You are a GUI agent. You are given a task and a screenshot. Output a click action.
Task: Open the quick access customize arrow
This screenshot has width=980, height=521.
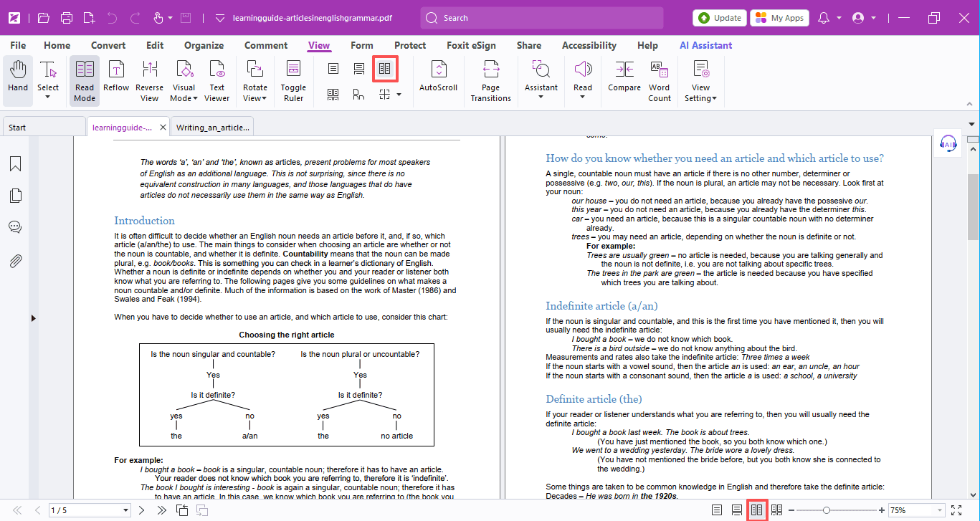[220, 18]
